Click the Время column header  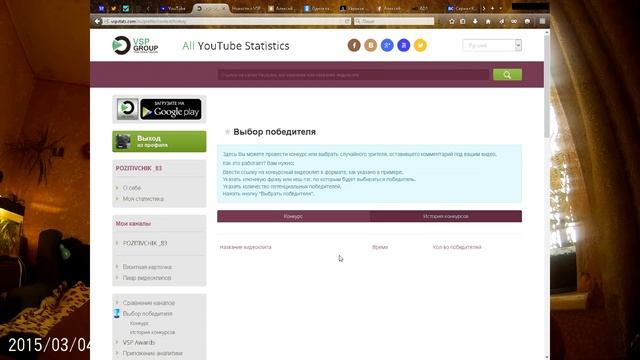click(380, 247)
